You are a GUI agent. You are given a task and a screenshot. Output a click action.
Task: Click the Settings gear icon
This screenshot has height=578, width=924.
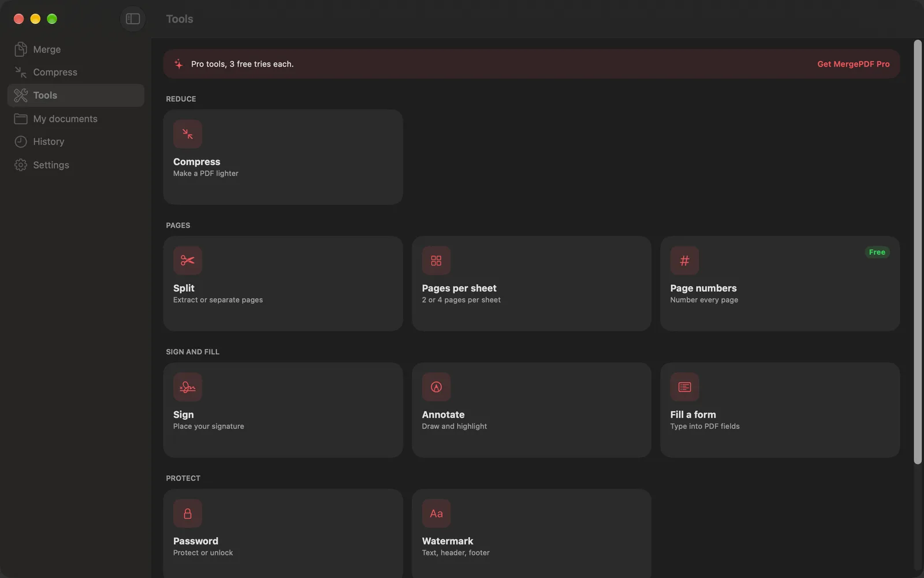pyautogui.click(x=21, y=165)
